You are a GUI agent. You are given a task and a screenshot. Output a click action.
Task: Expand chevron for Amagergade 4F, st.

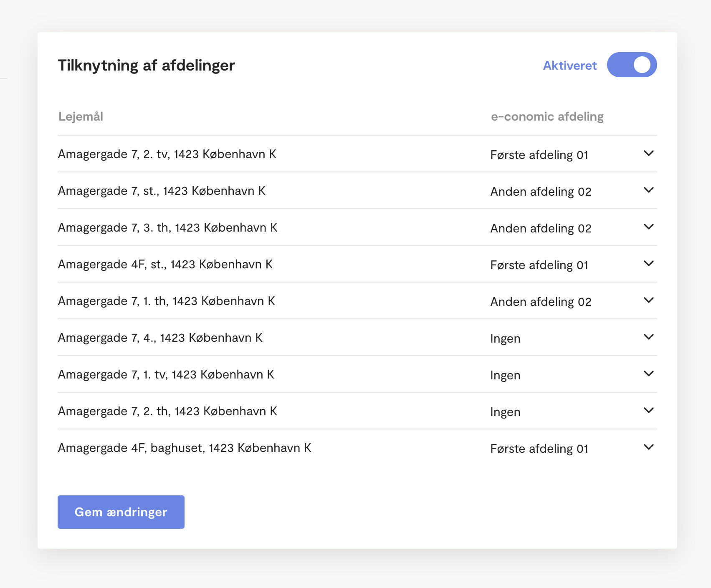coord(648,264)
